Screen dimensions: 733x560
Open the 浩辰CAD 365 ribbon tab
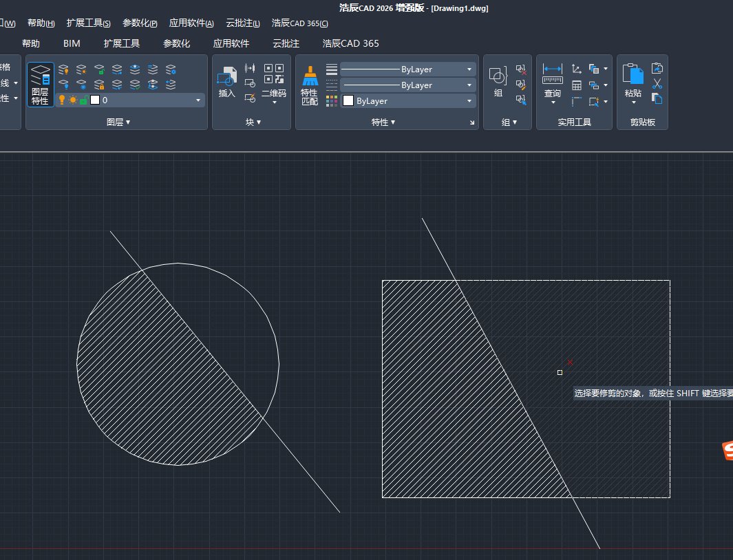coord(350,43)
